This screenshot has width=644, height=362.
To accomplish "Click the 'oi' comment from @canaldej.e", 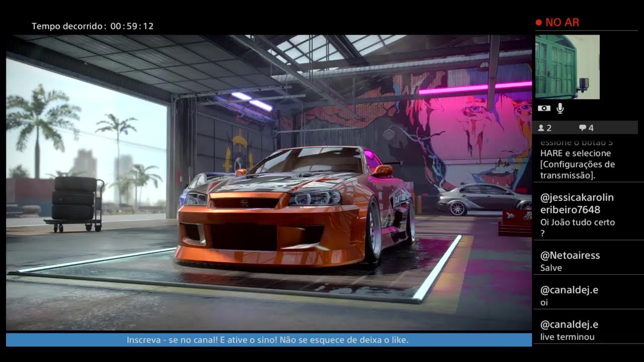I will coord(544,302).
